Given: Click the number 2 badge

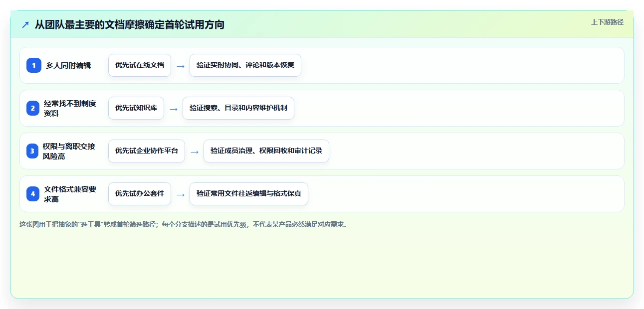Looking at the screenshot, I should click(33, 108).
